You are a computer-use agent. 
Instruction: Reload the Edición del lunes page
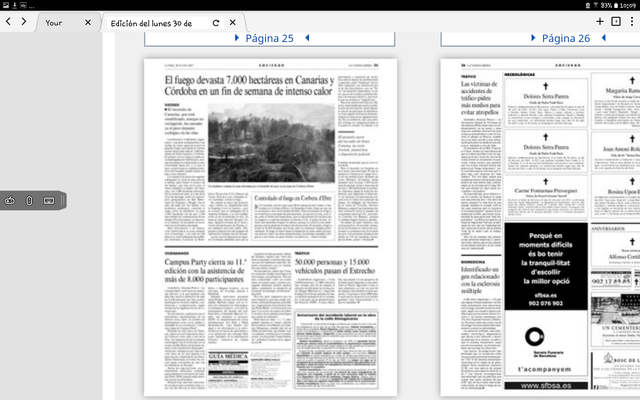216,23
